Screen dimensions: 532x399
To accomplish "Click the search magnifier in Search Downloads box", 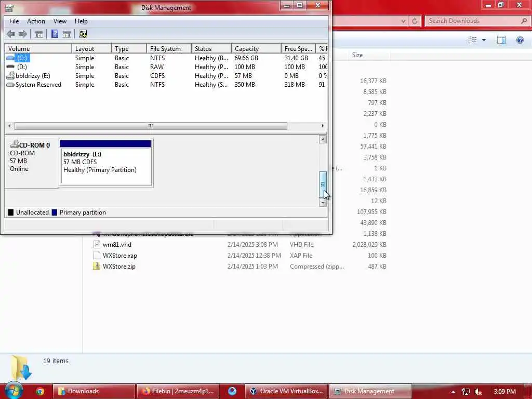I will [524, 21].
